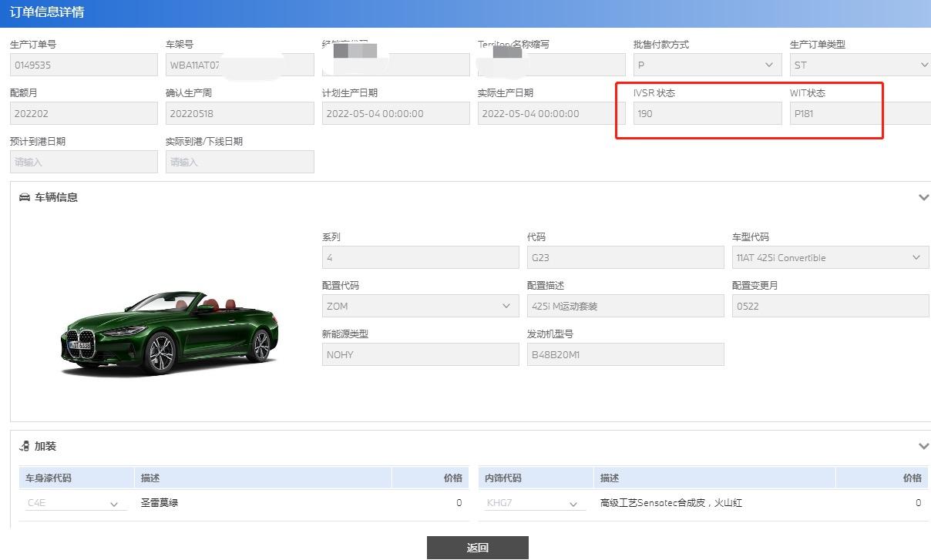Image resolution: width=931 pixels, height=560 pixels.
Task: Click the 圣雷莫绿 paint description cell
Action: pos(263,503)
